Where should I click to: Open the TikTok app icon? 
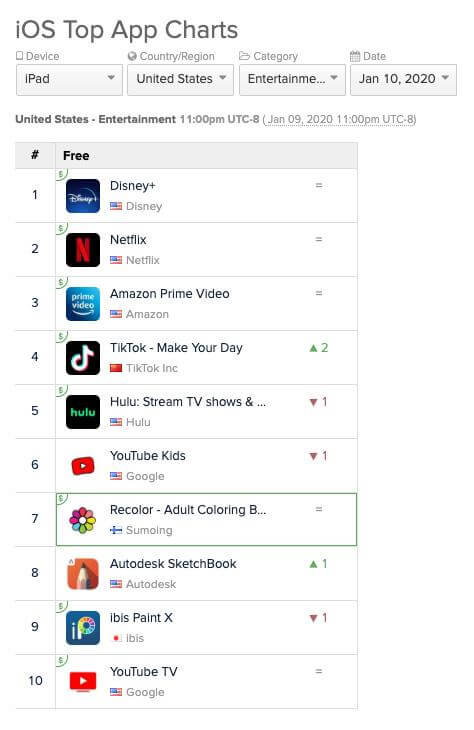(x=83, y=358)
